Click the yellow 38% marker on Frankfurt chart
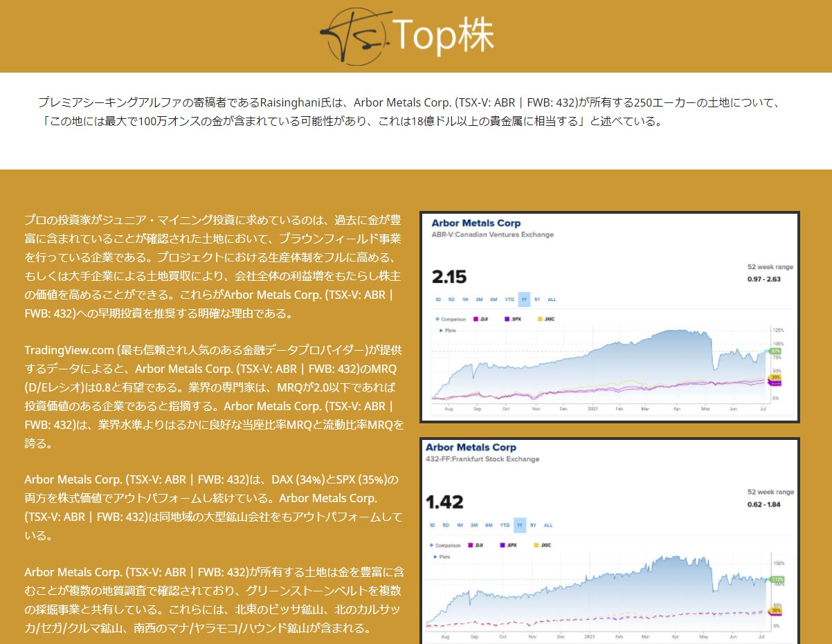 point(777,611)
